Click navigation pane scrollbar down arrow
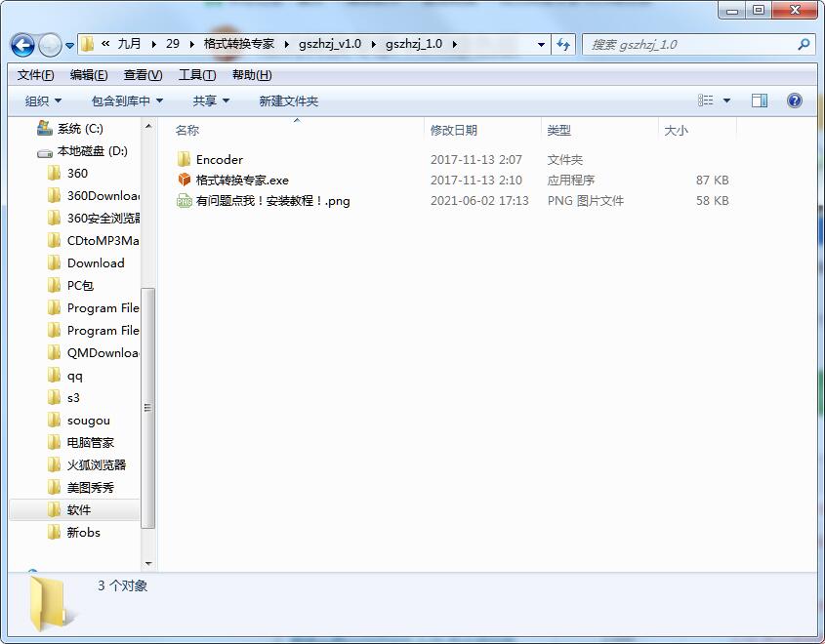 (x=148, y=564)
